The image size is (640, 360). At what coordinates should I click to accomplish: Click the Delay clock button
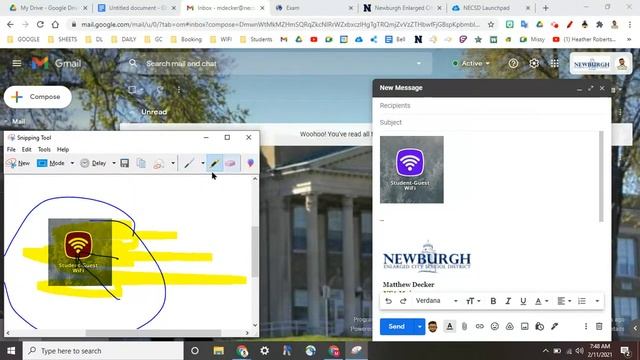tap(93, 163)
